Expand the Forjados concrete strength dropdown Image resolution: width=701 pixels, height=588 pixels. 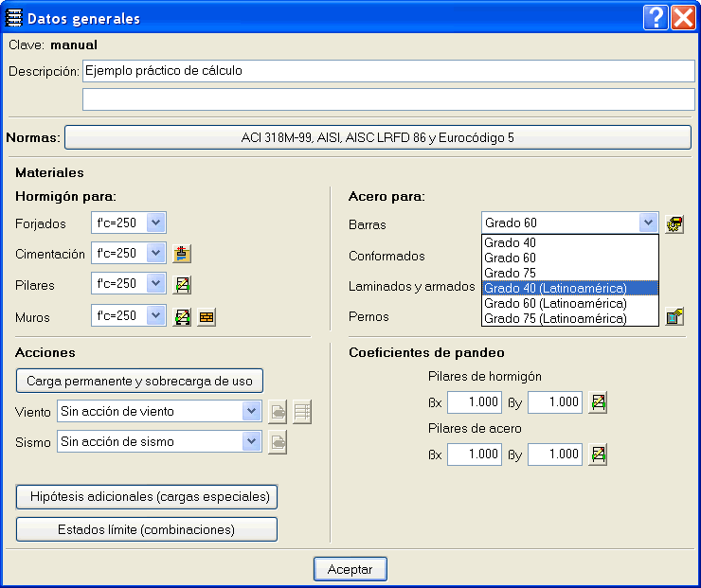coord(156,223)
